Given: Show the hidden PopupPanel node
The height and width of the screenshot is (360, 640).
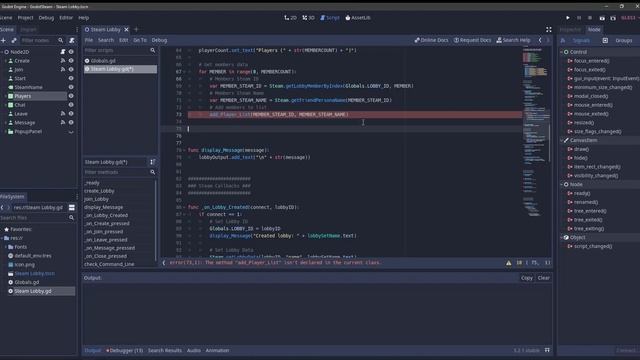Looking at the screenshot, I should pos(71,132).
